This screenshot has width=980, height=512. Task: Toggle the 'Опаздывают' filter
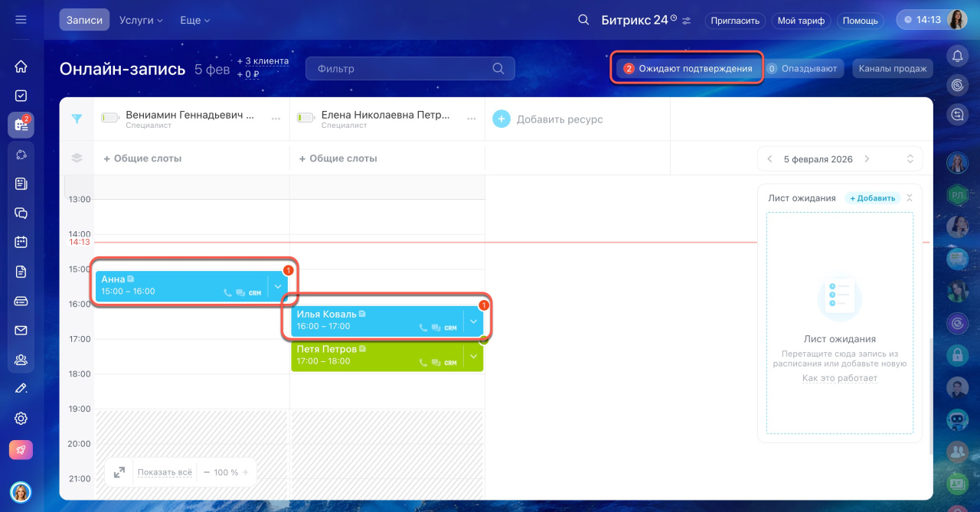tap(804, 69)
